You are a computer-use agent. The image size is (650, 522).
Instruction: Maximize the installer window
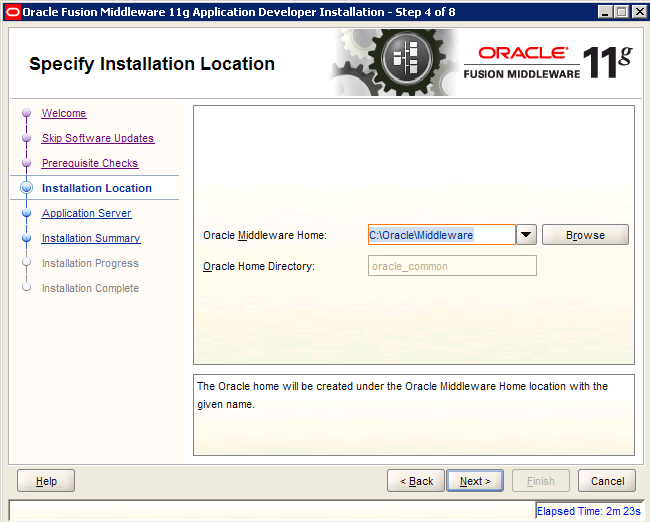pyautogui.click(x=622, y=12)
